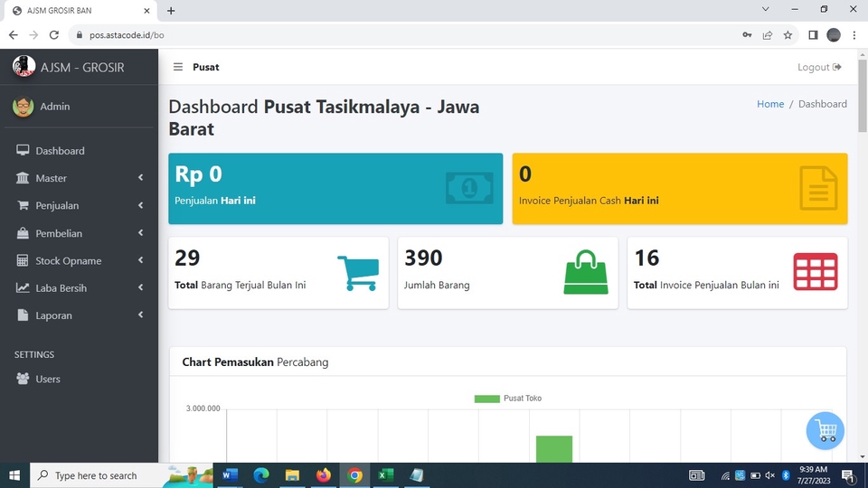Image resolution: width=868 pixels, height=488 pixels.
Task: Click the Pusat branch label in header
Action: click(x=206, y=67)
